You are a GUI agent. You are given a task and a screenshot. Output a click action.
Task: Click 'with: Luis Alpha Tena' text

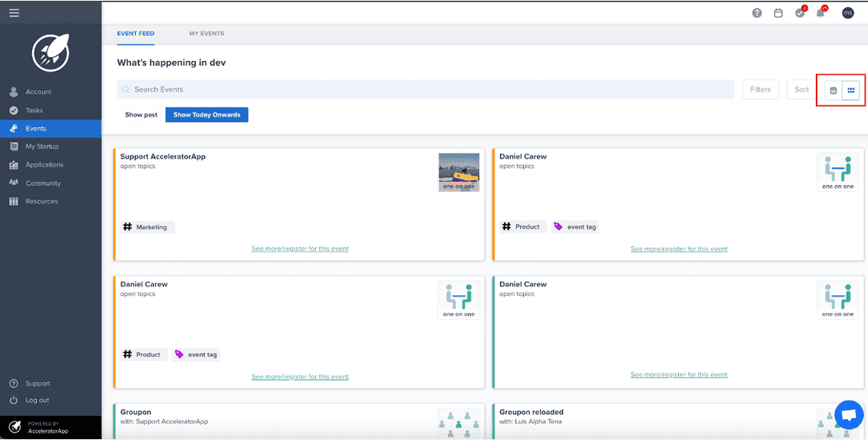coord(531,421)
